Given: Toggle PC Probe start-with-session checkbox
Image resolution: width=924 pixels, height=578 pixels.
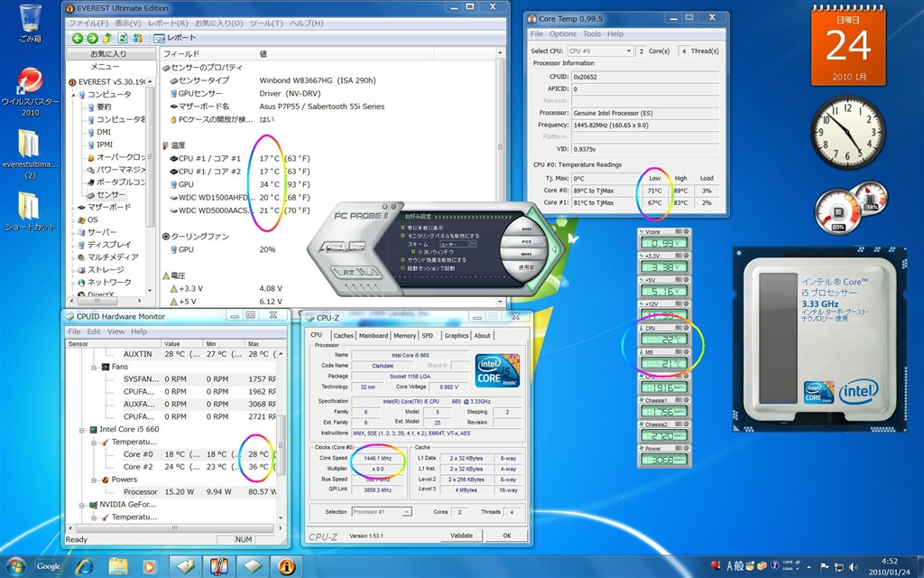Looking at the screenshot, I should (402, 268).
